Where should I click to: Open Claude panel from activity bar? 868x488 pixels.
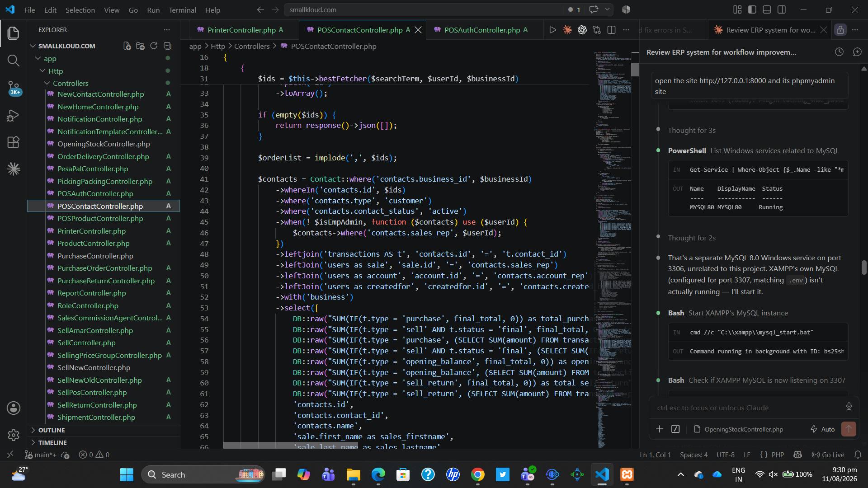14,169
